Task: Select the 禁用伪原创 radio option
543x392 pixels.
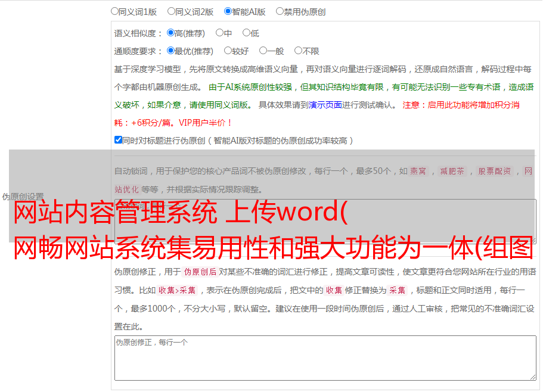Action: click(x=280, y=11)
